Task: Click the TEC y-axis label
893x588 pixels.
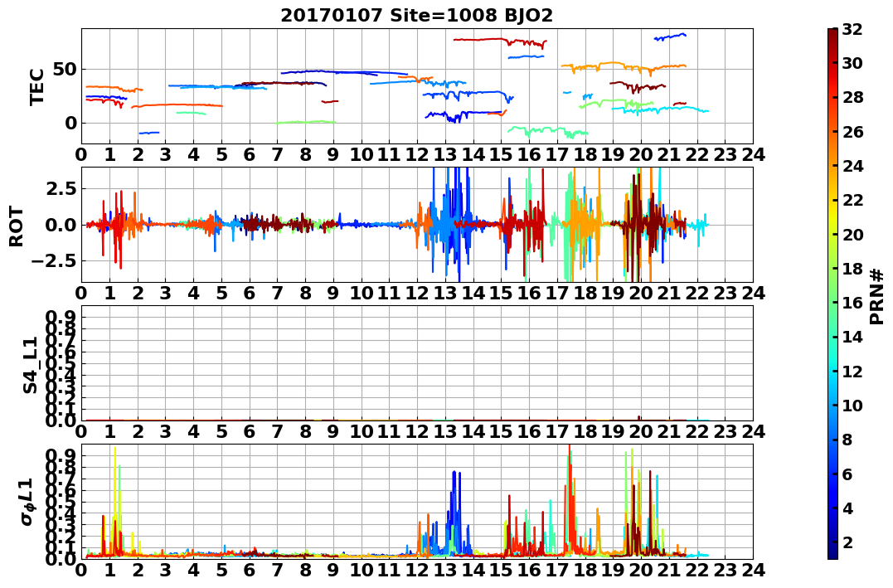Action: (x=37, y=86)
